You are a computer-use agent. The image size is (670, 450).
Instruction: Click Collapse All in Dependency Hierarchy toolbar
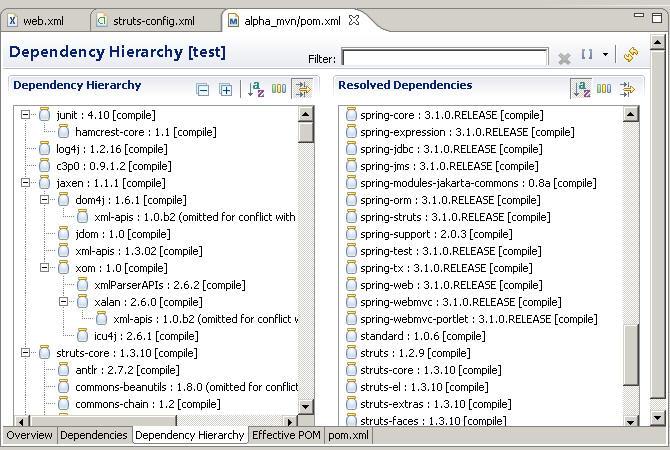point(203,90)
